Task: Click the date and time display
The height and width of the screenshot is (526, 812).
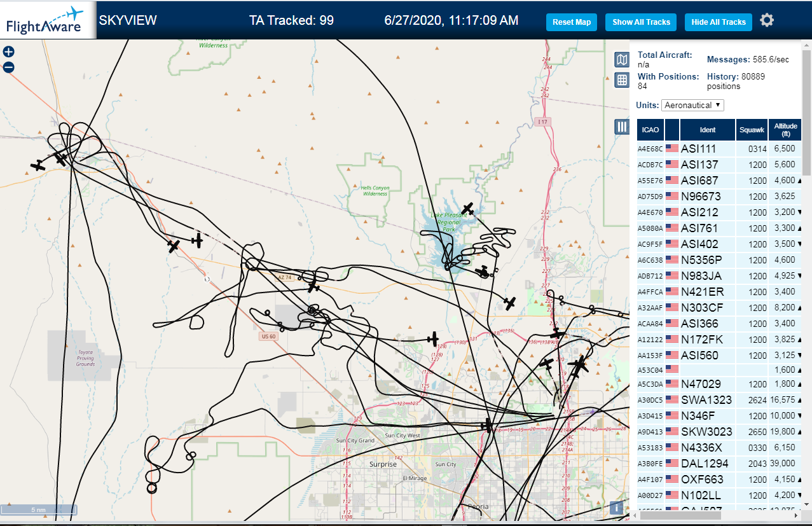Action: 451,20
